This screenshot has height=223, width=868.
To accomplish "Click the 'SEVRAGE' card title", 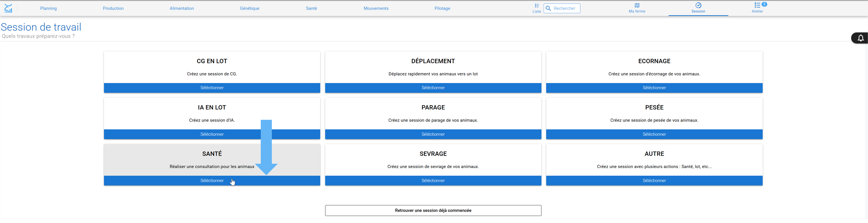I will click(433, 154).
